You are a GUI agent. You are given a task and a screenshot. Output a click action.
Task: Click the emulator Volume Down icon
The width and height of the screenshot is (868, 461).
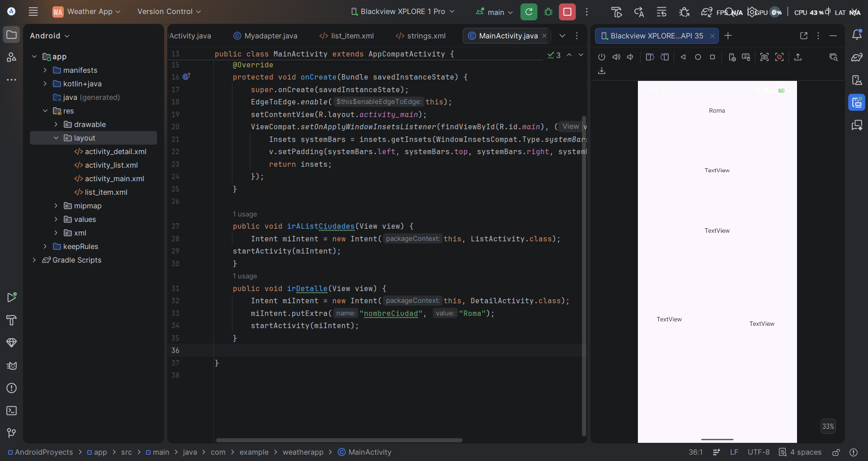pyautogui.click(x=630, y=57)
